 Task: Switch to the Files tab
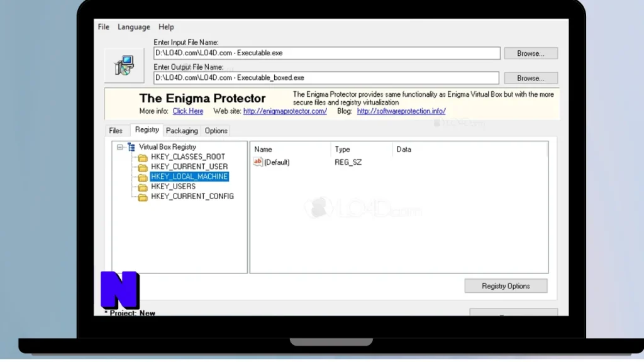(116, 131)
